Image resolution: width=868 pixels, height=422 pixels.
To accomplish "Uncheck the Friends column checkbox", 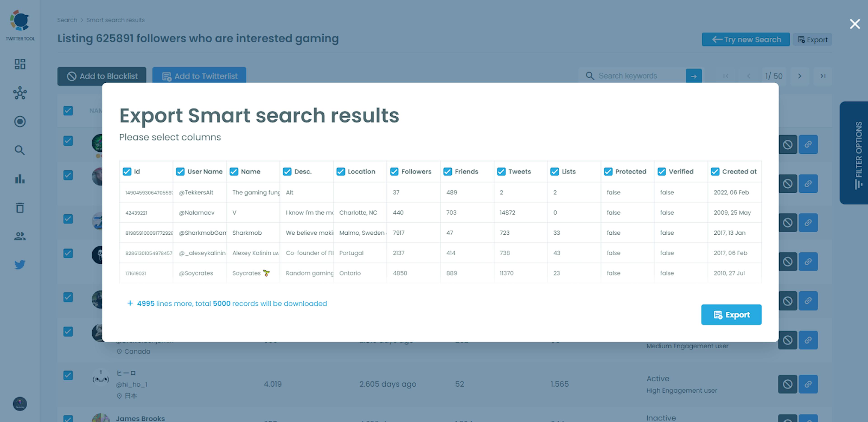I will [x=448, y=172].
